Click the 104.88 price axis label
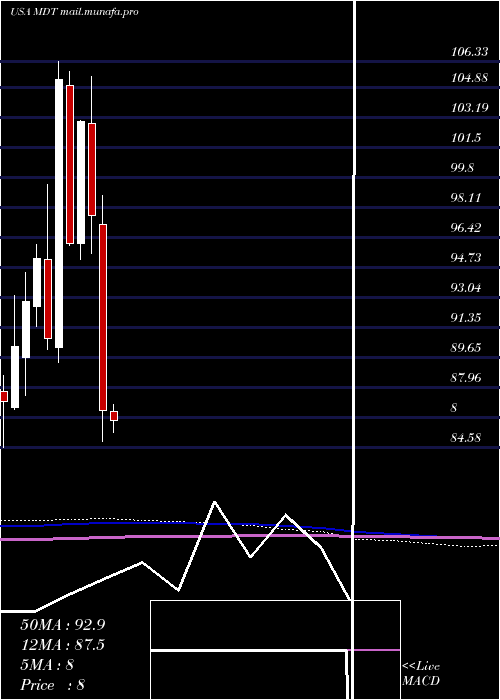The width and height of the screenshot is (500, 700). pyautogui.click(x=470, y=78)
